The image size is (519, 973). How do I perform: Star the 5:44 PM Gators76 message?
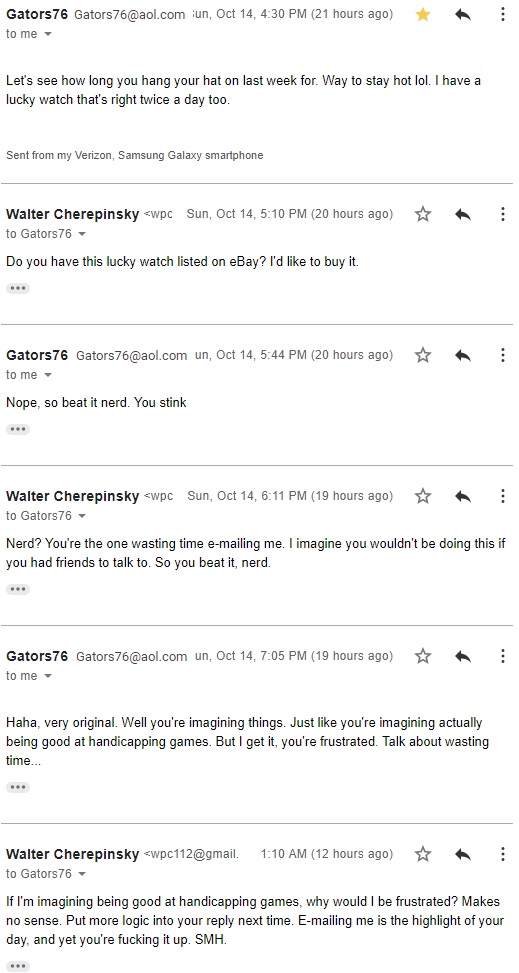click(423, 355)
